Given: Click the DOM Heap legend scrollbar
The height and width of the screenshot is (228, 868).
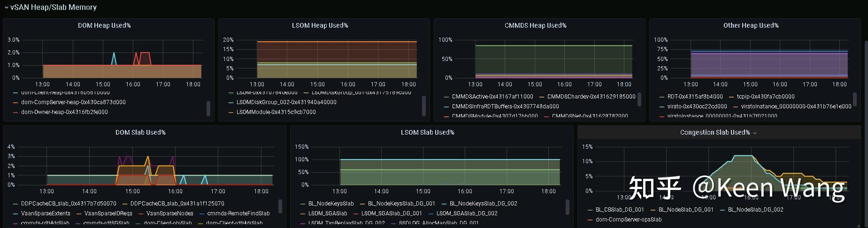Looking at the screenshot, I should [208, 108].
